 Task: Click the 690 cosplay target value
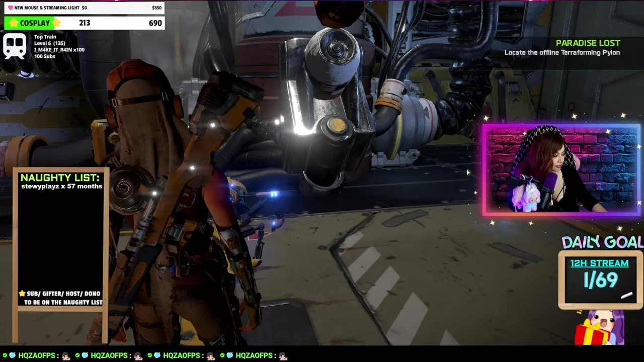pos(155,23)
